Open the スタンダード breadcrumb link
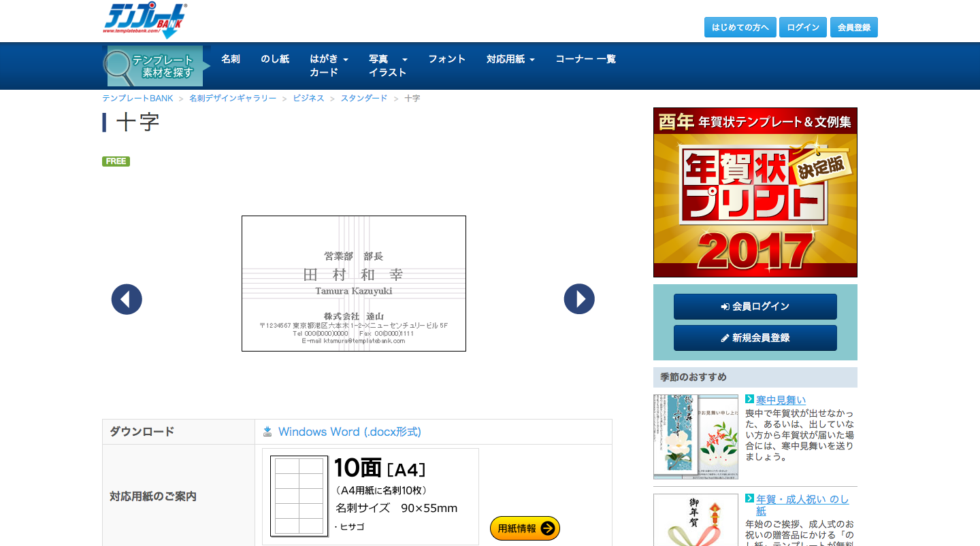980x546 pixels. point(364,99)
